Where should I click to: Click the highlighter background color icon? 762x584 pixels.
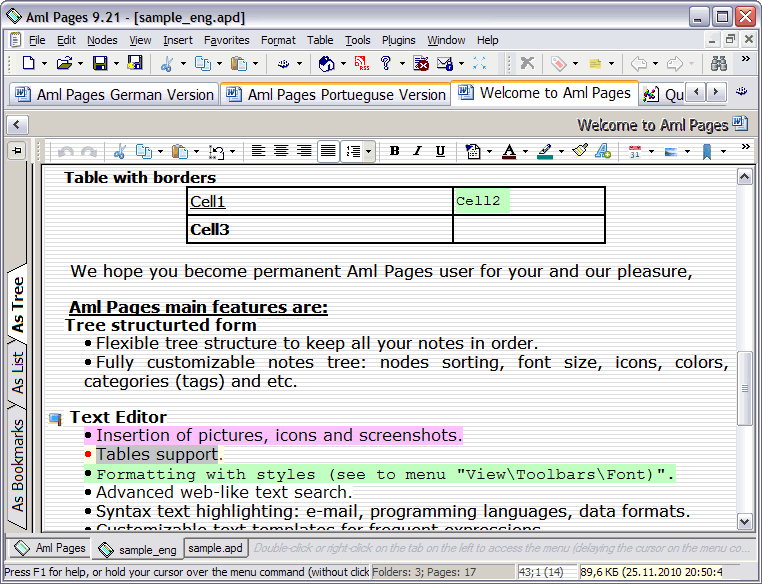point(545,152)
